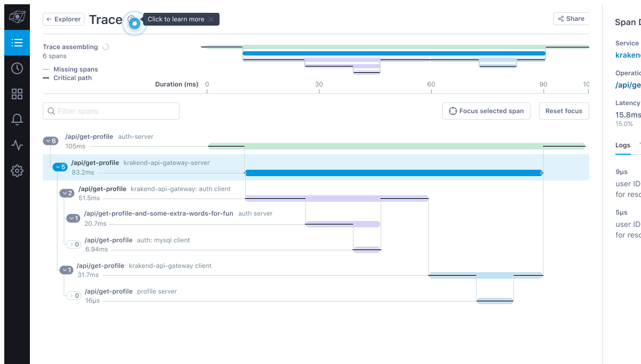
Task: Toggle the auth: mysql client span badge 0
Action: pos(73,244)
